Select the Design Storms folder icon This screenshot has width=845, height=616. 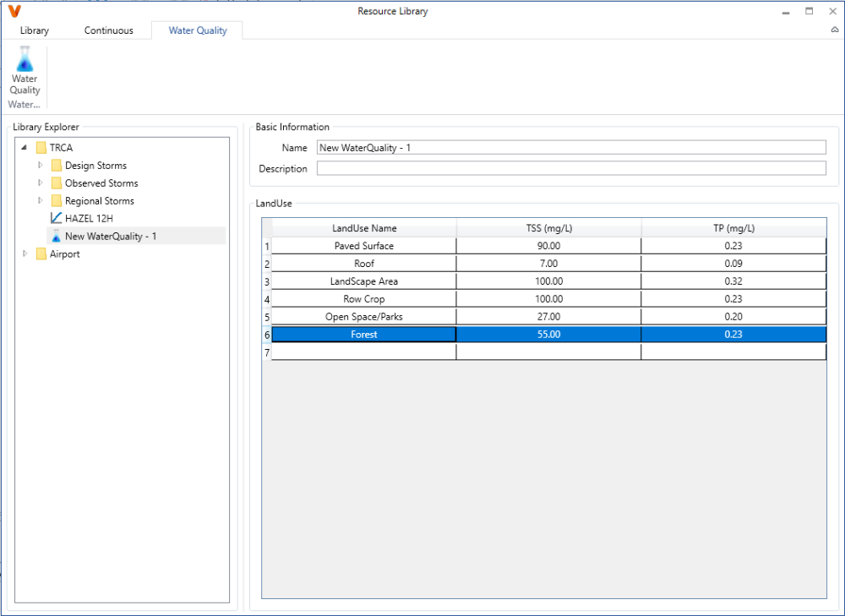pyautogui.click(x=57, y=166)
